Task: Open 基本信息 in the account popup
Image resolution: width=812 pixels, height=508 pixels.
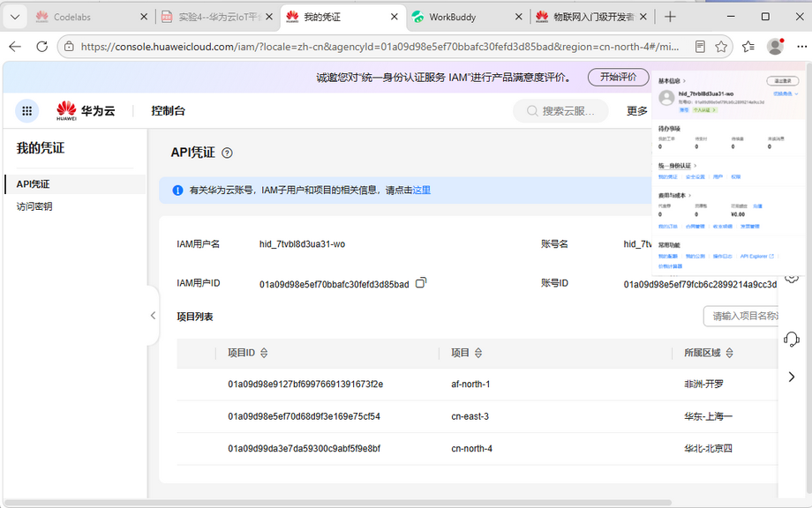Action: [x=672, y=81]
